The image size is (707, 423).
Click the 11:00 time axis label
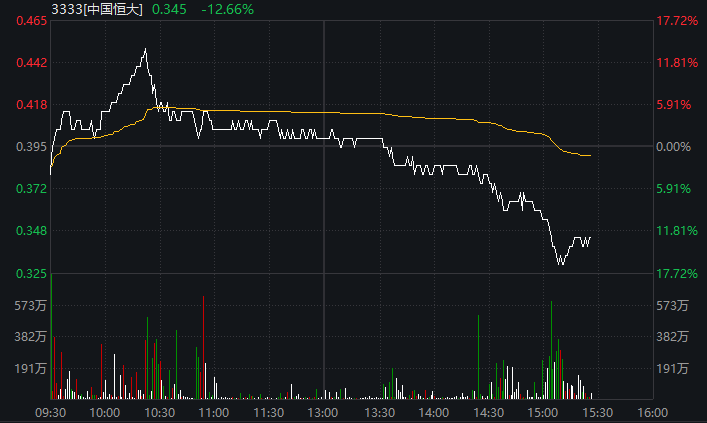[x=214, y=413]
